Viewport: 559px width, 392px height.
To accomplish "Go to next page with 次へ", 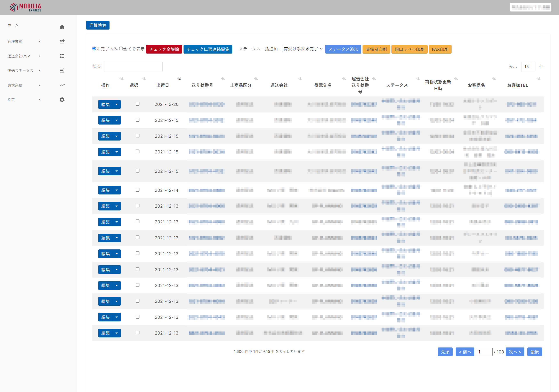I will click(515, 352).
